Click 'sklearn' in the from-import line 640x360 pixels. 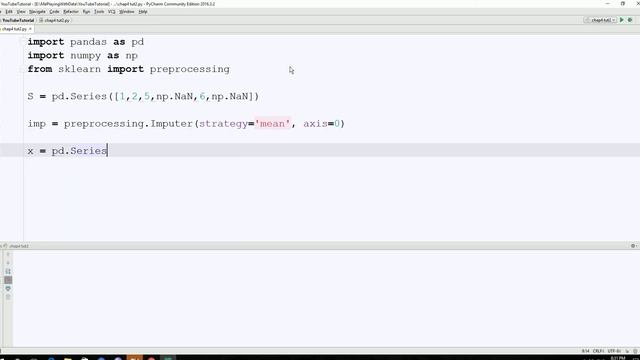pyautogui.click(x=79, y=69)
